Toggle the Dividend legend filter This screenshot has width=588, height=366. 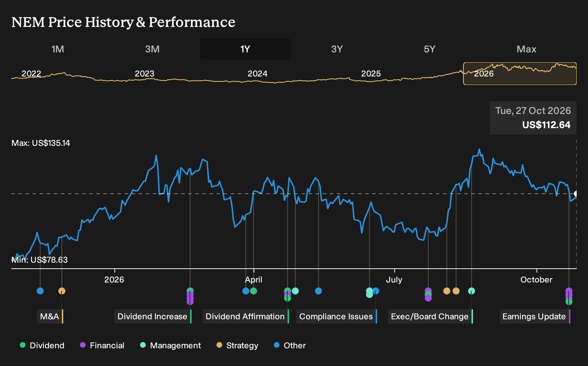[42, 345]
